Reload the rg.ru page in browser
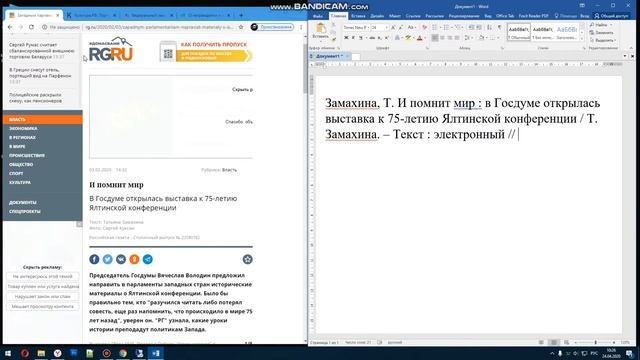This screenshot has height=360, width=640. pyautogui.click(x=31, y=27)
